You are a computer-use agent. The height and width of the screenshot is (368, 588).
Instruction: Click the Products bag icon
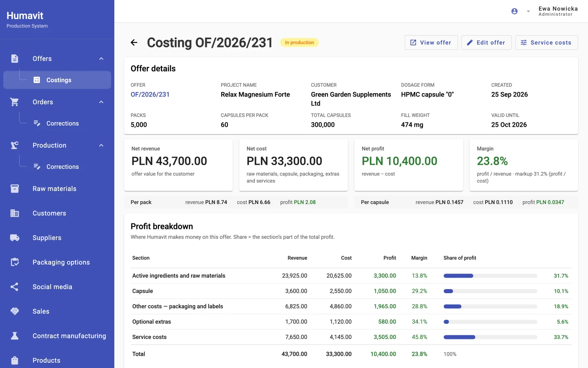coord(15,360)
